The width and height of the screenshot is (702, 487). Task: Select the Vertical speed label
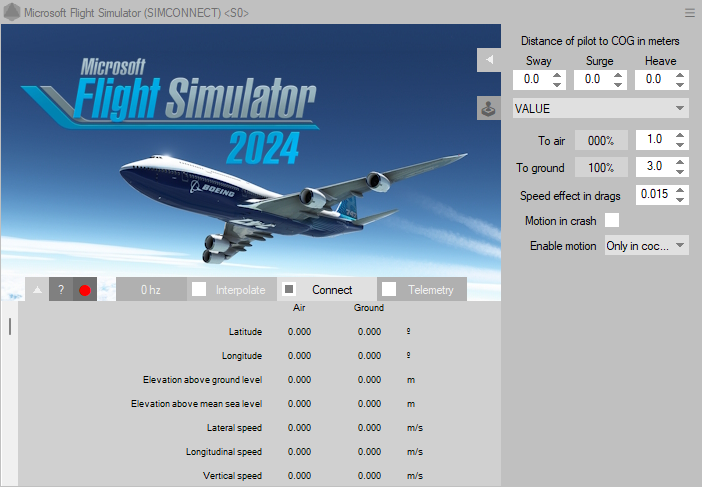(232, 476)
